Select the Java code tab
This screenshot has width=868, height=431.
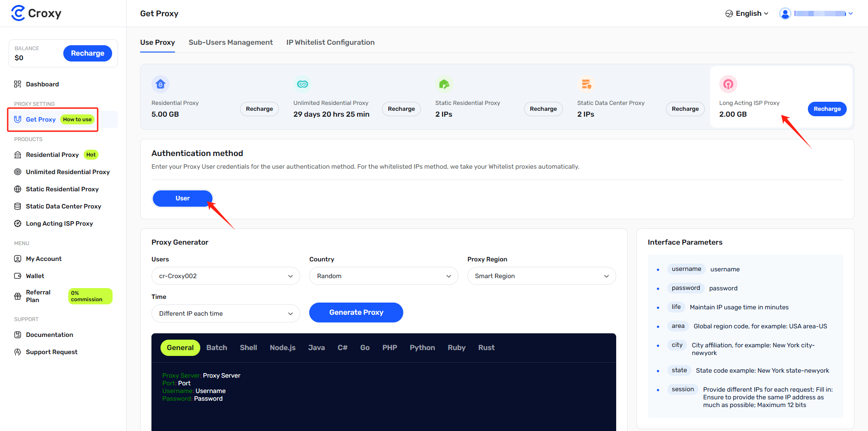(x=316, y=348)
